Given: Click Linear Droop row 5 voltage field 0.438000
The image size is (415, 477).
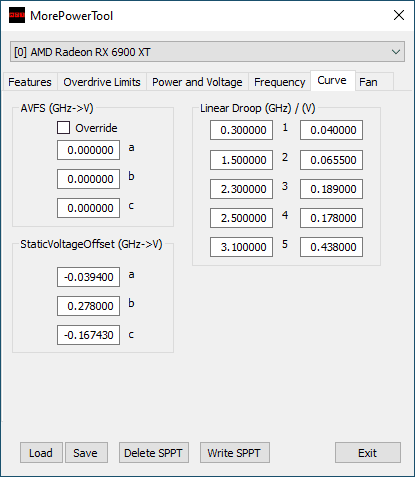Looking at the screenshot, I should 331,247.
